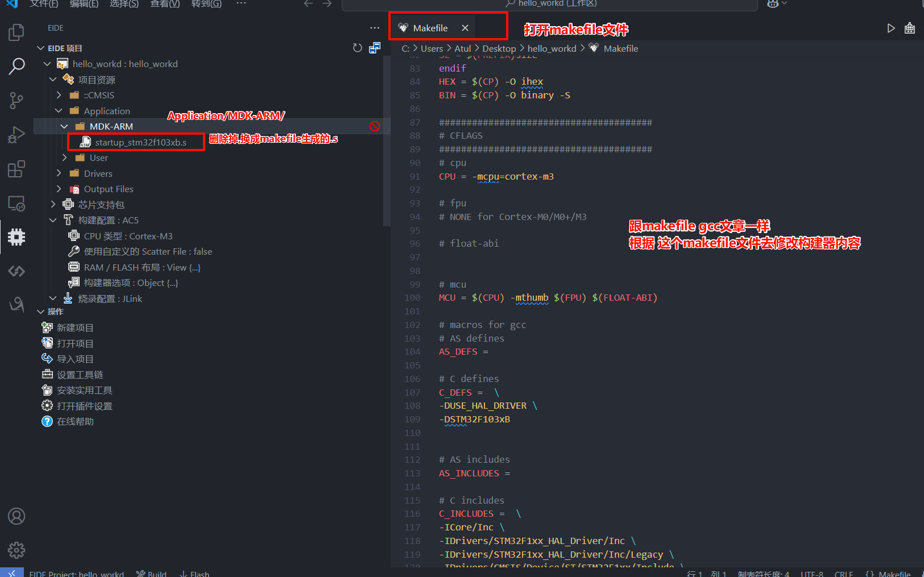The width and height of the screenshot is (924, 577).
Task: Collapse the 项目资源 node
Action: click(53, 80)
